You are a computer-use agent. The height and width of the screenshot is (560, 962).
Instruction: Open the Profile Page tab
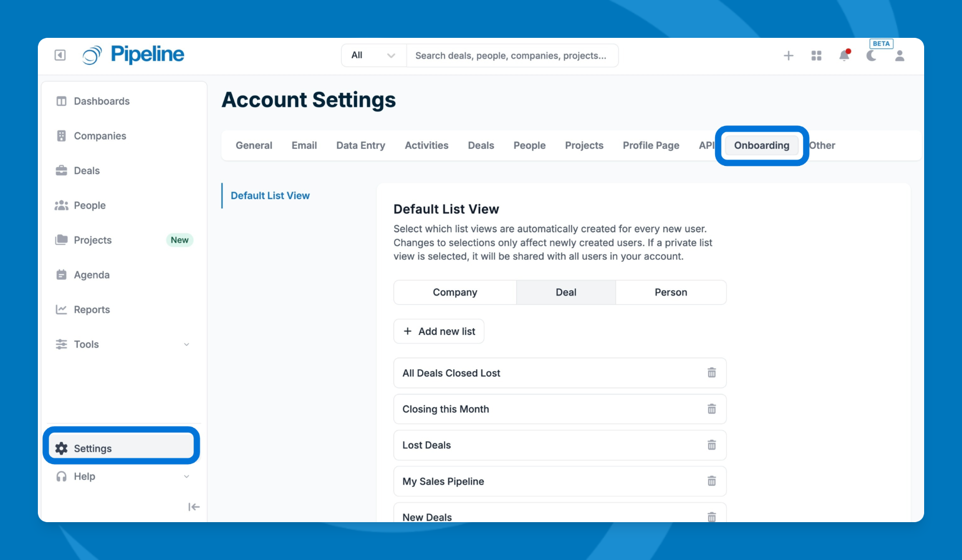[651, 146]
